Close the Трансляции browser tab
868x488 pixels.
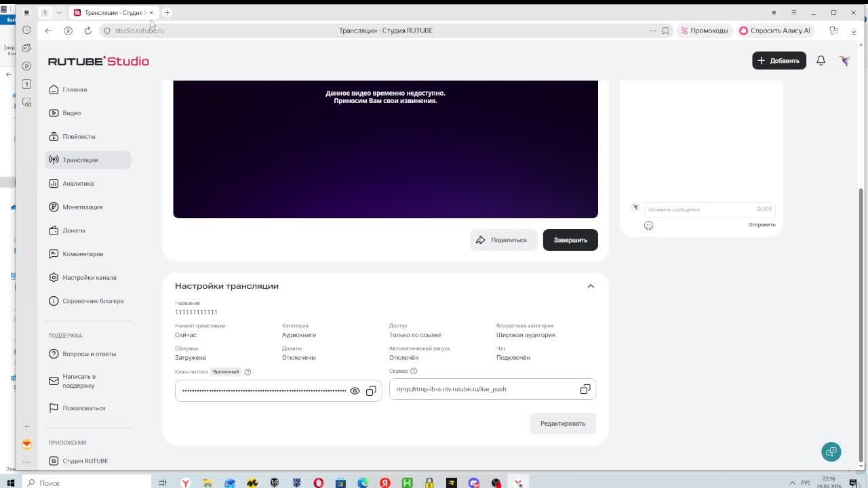151,12
